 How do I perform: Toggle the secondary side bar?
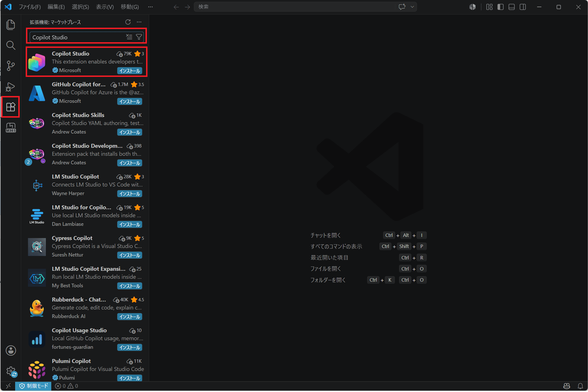tap(523, 7)
